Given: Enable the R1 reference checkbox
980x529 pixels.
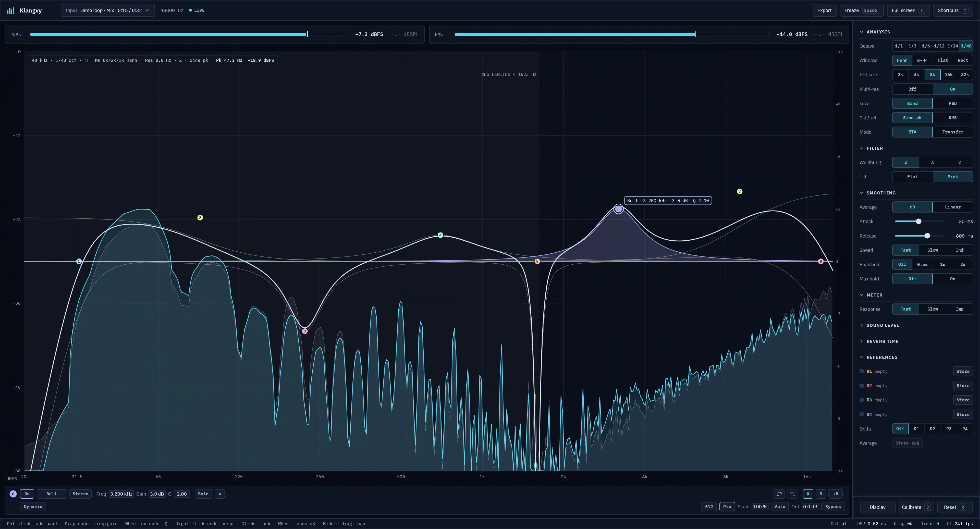Looking at the screenshot, I should [x=862, y=372].
